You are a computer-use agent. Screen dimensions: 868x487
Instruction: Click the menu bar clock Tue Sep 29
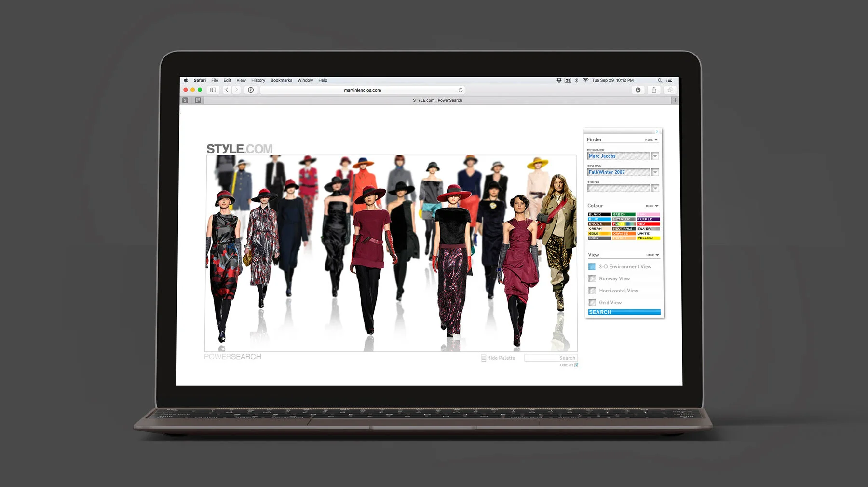coord(612,80)
